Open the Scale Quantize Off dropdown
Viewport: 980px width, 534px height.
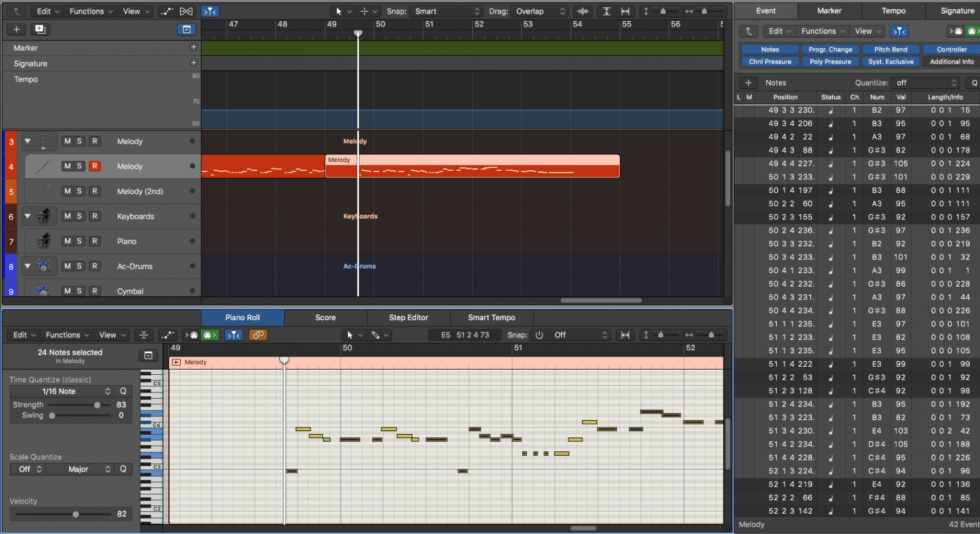(x=28, y=469)
